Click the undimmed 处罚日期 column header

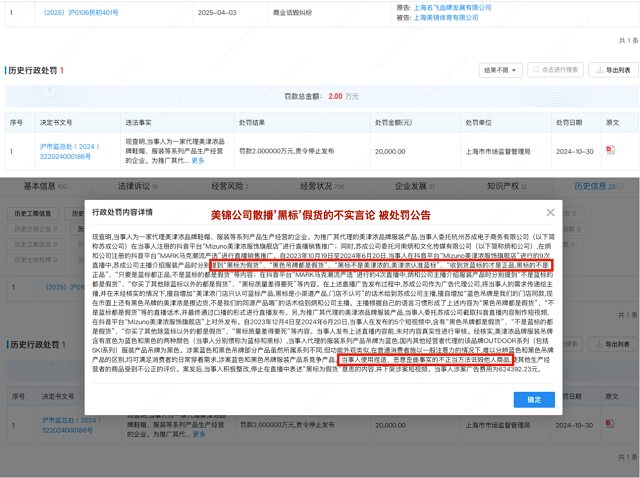(569, 122)
